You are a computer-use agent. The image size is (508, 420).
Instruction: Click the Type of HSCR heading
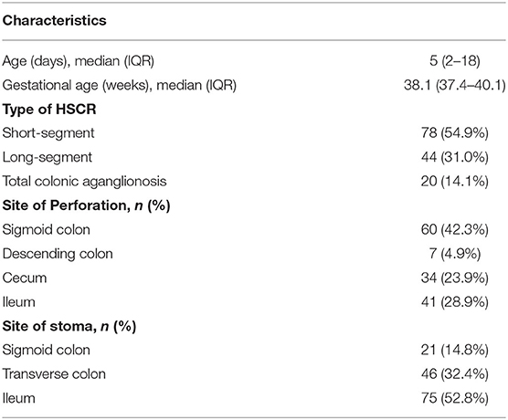tap(49, 110)
